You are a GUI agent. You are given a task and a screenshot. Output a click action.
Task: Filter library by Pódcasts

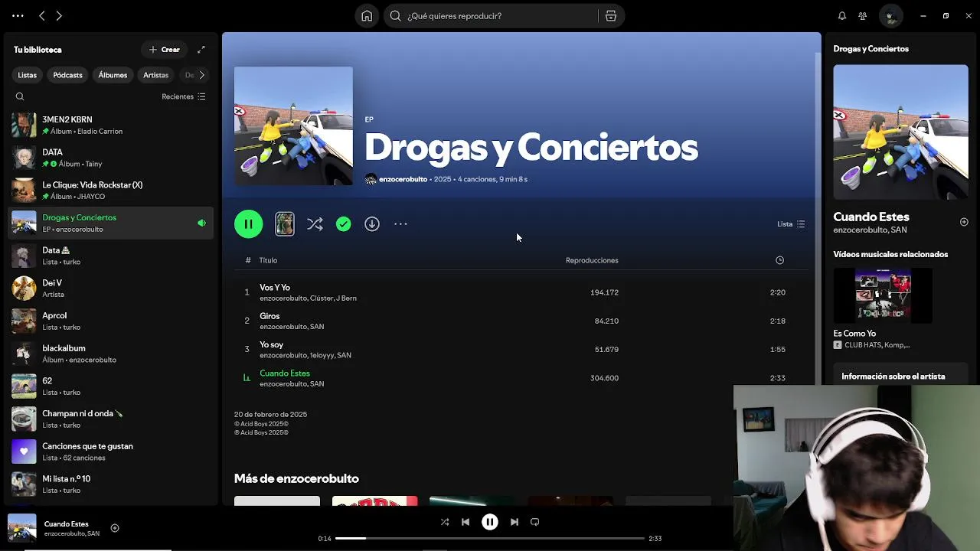coord(67,75)
